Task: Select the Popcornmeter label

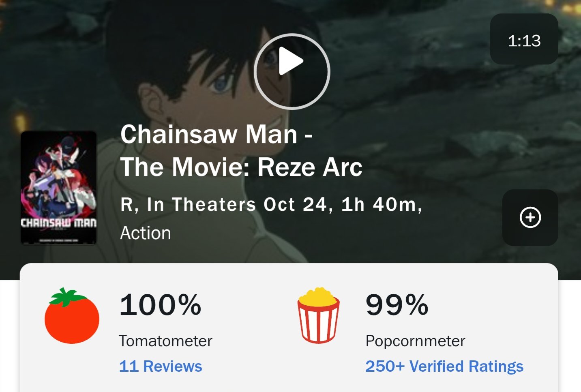Action: point(415,341)
